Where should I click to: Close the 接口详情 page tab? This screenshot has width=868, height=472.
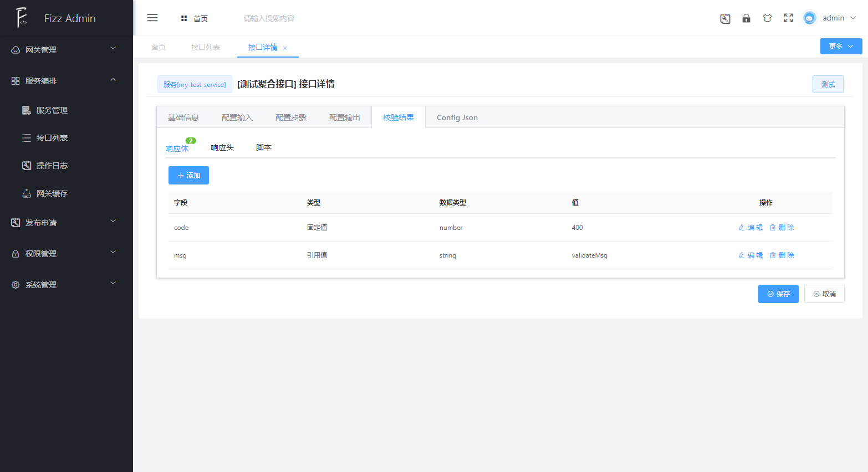coord(285,48)
